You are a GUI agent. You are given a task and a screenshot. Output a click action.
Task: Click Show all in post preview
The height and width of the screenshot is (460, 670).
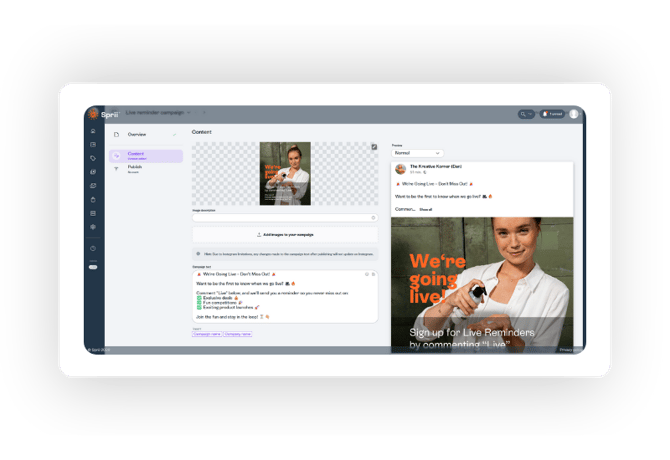425,209
